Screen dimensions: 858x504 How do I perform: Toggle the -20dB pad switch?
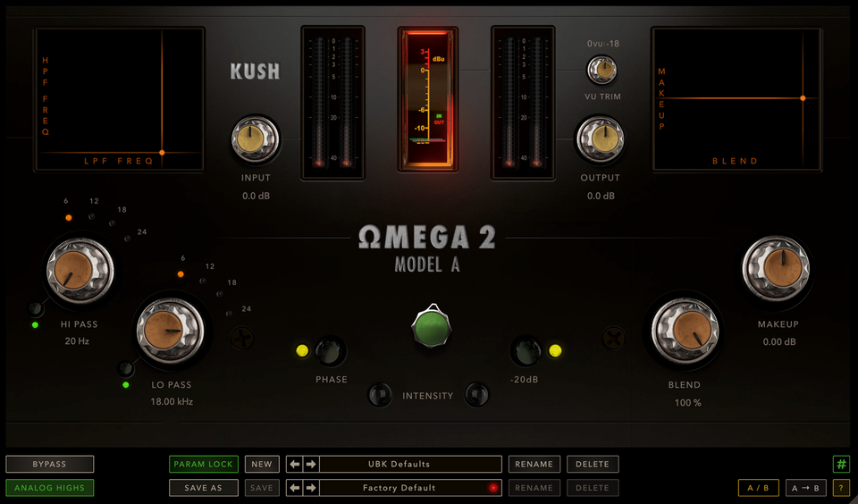(526, 351)
